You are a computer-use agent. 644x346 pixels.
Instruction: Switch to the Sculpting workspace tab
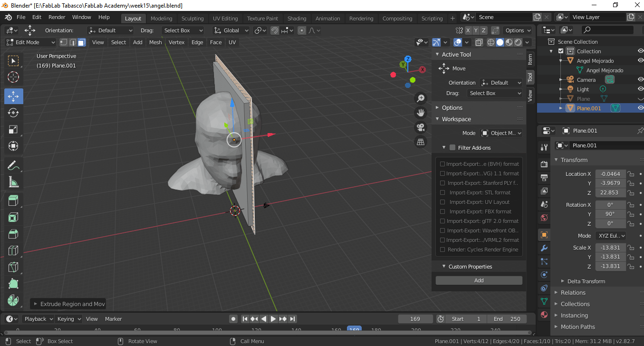(192, 19)
